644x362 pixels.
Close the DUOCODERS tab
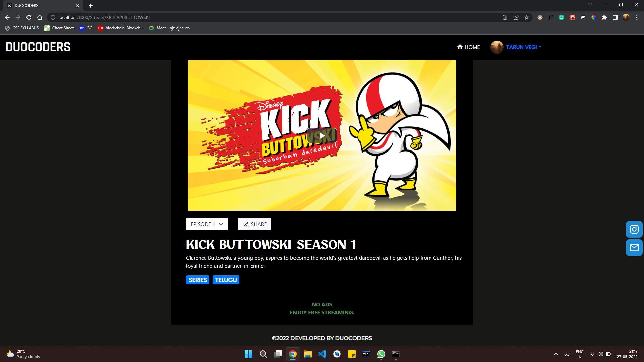78,6
